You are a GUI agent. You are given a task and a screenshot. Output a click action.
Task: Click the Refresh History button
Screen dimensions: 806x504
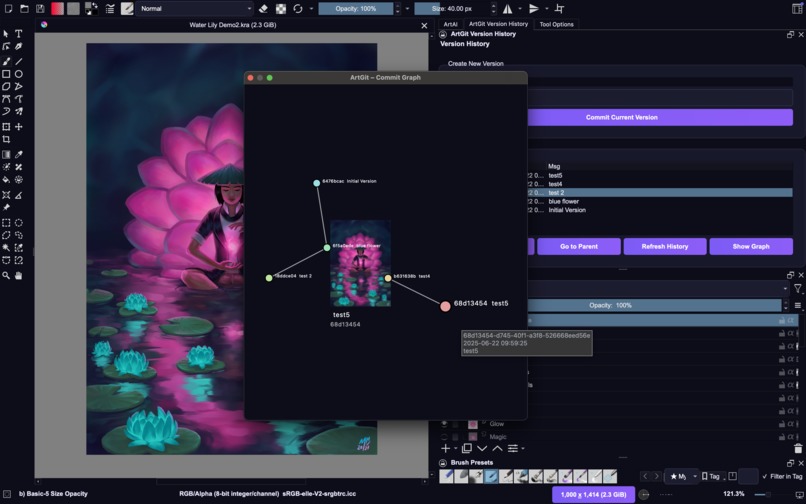[x=665, y=246]
